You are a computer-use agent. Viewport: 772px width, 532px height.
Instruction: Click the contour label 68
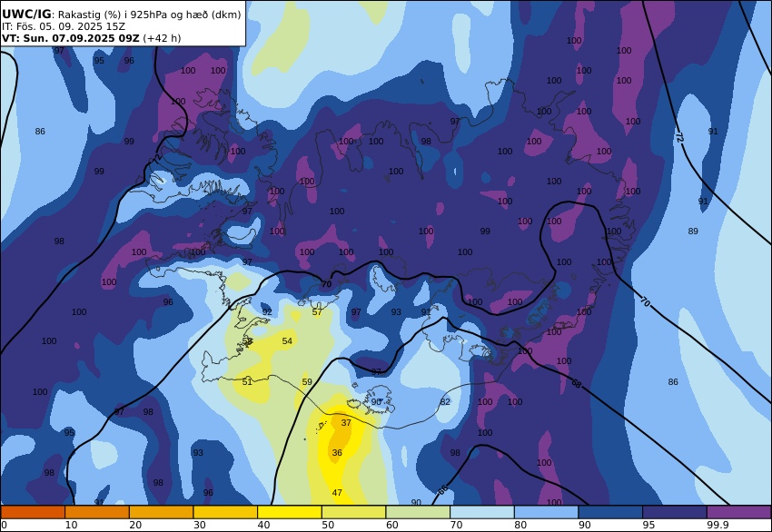(x=576, y=383)
